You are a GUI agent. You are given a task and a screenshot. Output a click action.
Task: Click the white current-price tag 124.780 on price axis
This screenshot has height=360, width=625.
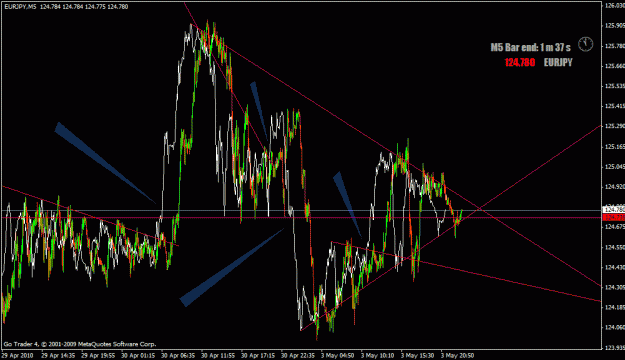click(613, 210)
